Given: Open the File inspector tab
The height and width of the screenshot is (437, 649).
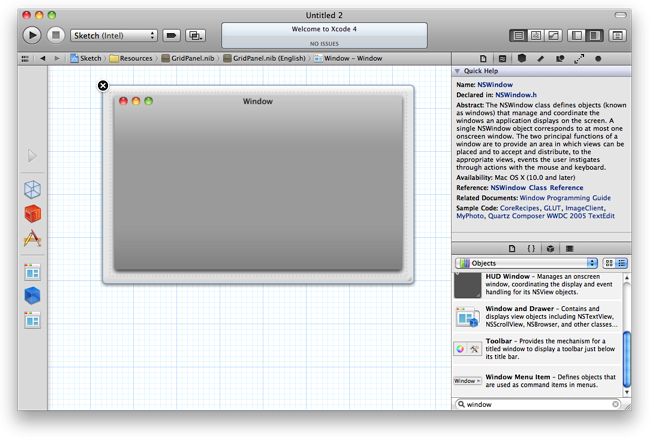Looking at the screenshot, I should coord(483,59).
